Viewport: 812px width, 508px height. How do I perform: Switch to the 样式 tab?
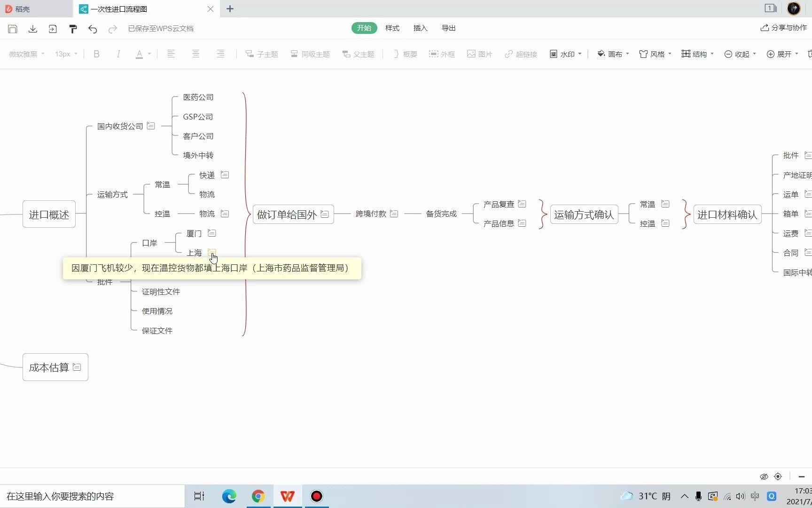(392, 28)
